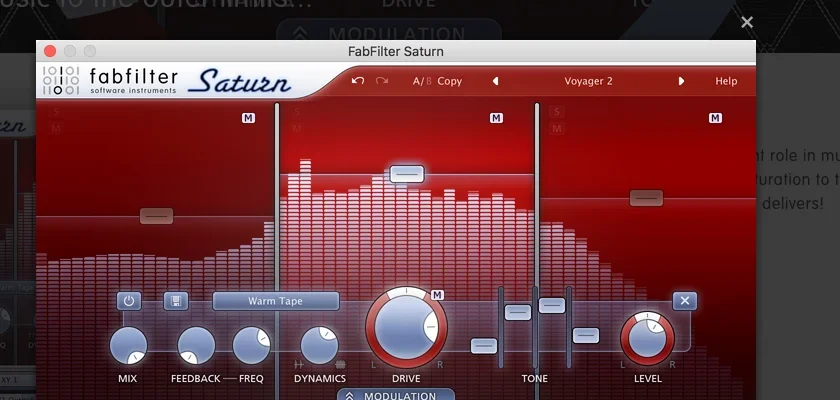The height and width of the screenshot is (400, 840).
Task: Mute the first band with M
Action: pos(56,129)
